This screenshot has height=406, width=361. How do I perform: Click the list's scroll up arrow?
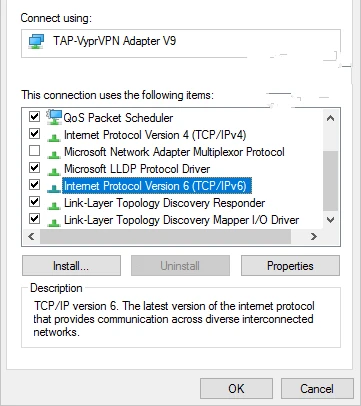[330, 118]
